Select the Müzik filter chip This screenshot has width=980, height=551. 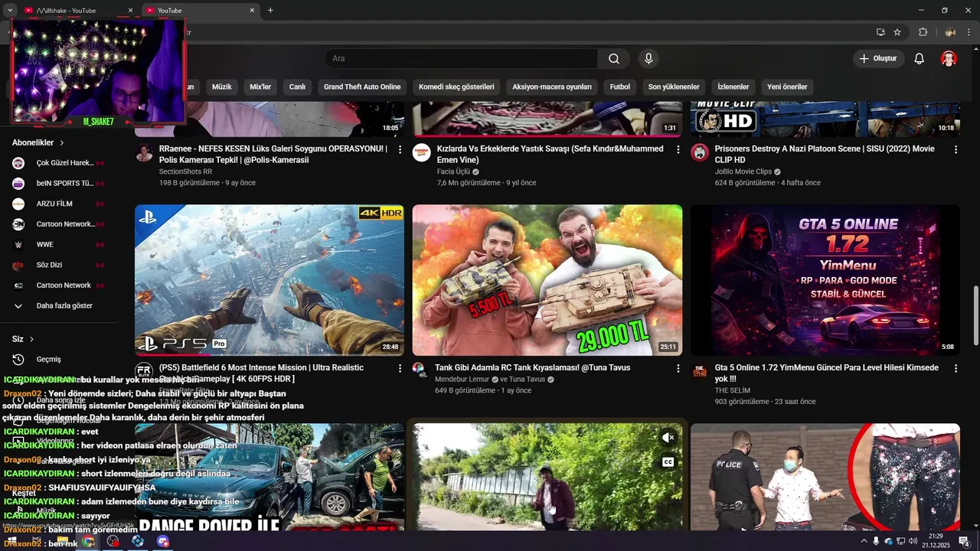pyautogui.click(x=221, y=86)
